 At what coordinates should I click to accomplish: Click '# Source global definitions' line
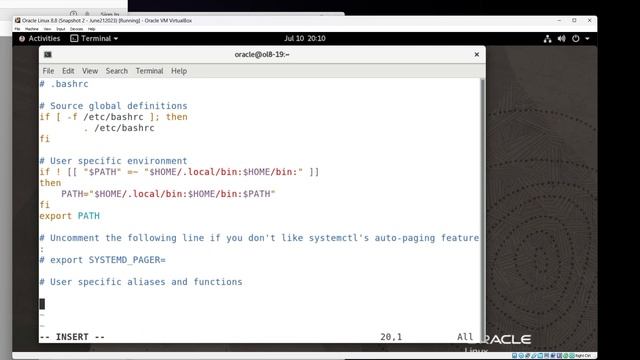tap(113, 106)
